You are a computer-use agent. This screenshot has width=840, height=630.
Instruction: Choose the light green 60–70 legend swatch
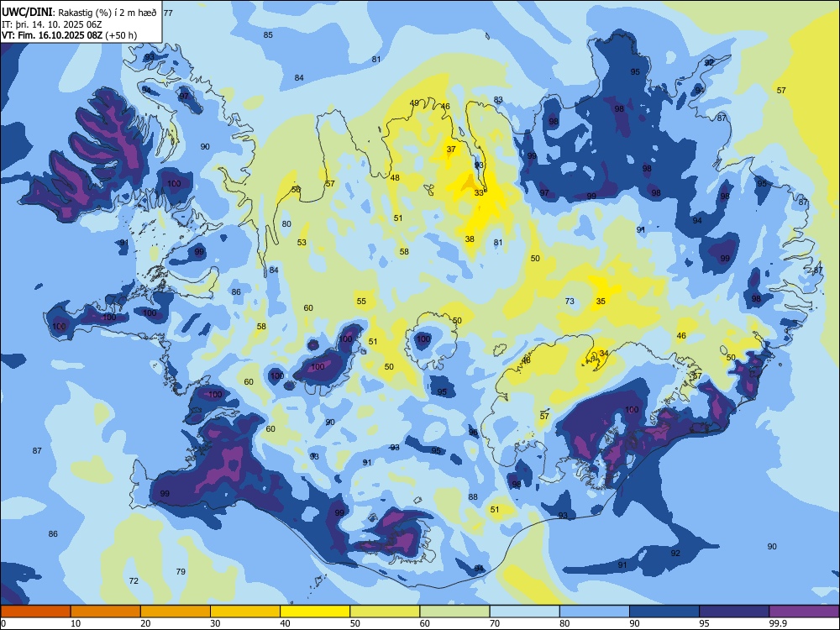[454, 612]
